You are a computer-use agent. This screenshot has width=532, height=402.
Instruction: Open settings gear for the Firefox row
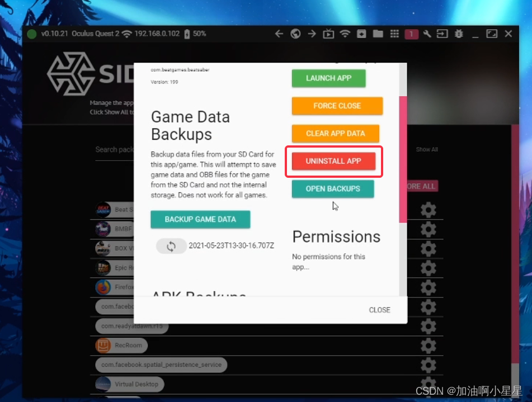(428, 288)
